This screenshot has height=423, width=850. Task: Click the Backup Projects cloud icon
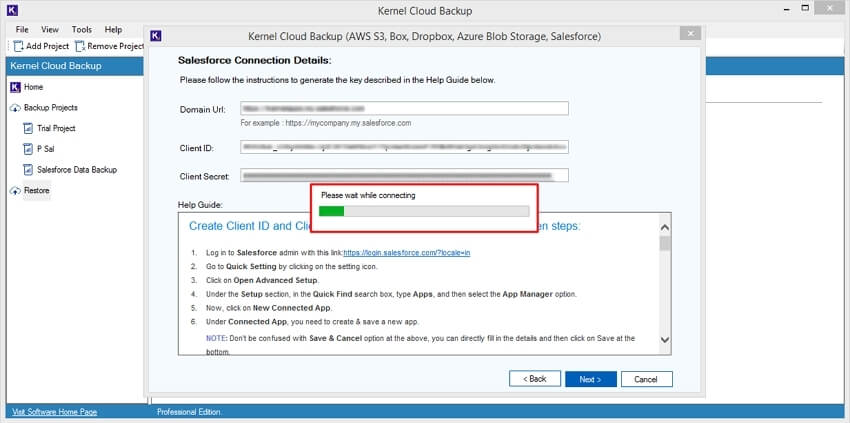pyautogui.click(x=15, y=108)
